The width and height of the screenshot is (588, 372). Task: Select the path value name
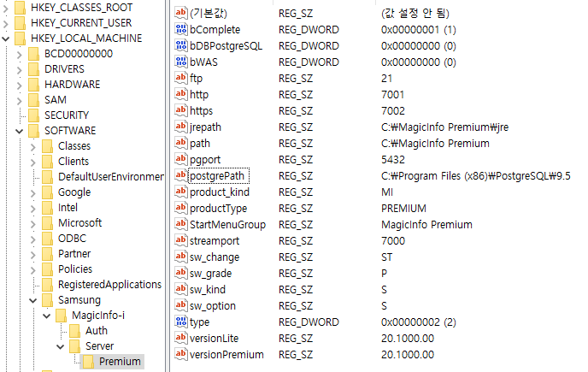[x=200, y=144]
